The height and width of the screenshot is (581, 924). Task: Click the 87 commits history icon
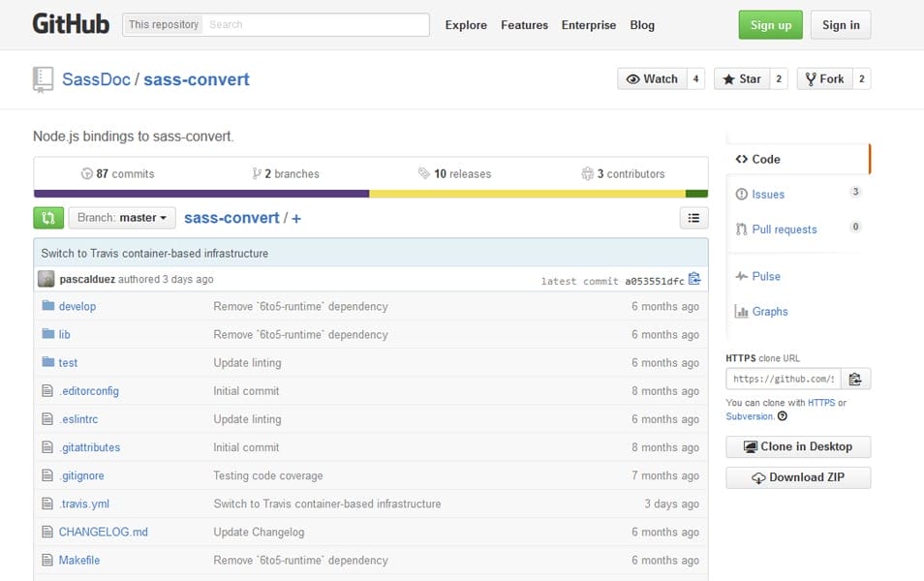coord(87,173)
